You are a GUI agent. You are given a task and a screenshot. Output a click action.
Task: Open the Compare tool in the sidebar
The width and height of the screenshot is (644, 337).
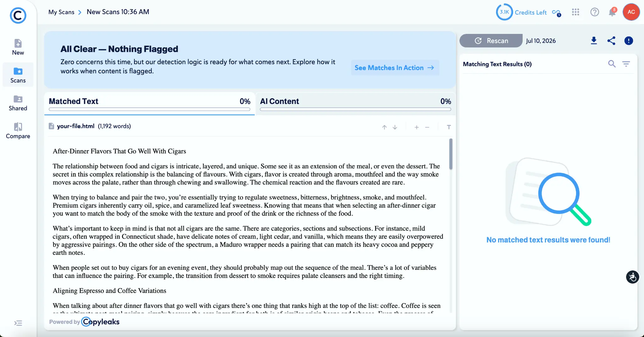click(x=18, y=131)
